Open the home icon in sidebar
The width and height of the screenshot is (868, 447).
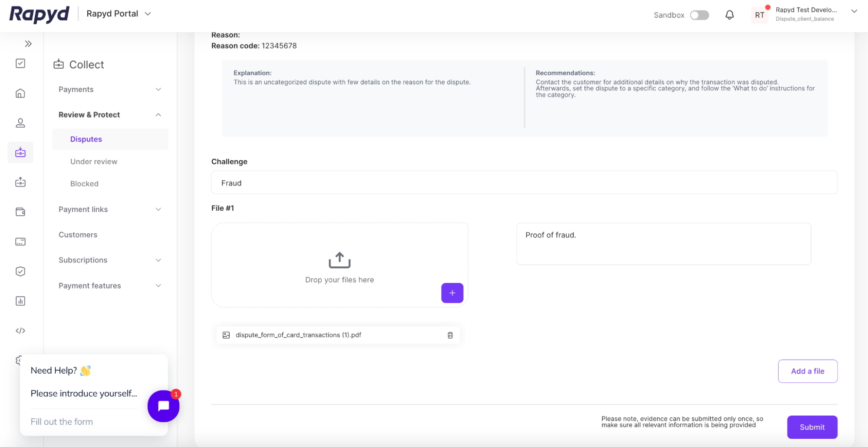coord(20,93)
